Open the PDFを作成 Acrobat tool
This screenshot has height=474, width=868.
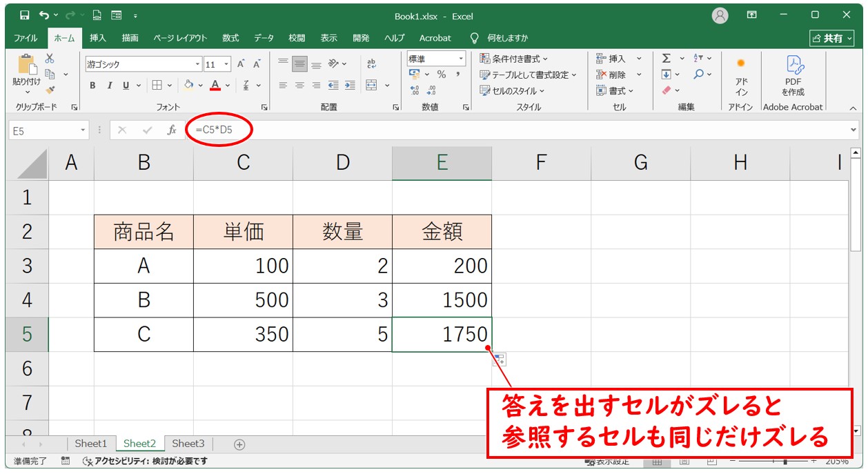click(793, 76)
